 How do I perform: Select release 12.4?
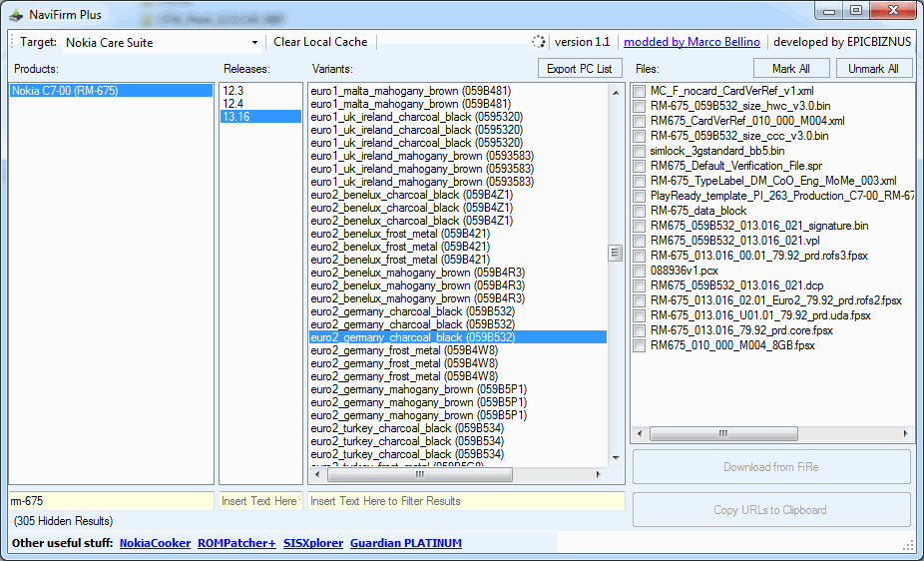(260, 104)
